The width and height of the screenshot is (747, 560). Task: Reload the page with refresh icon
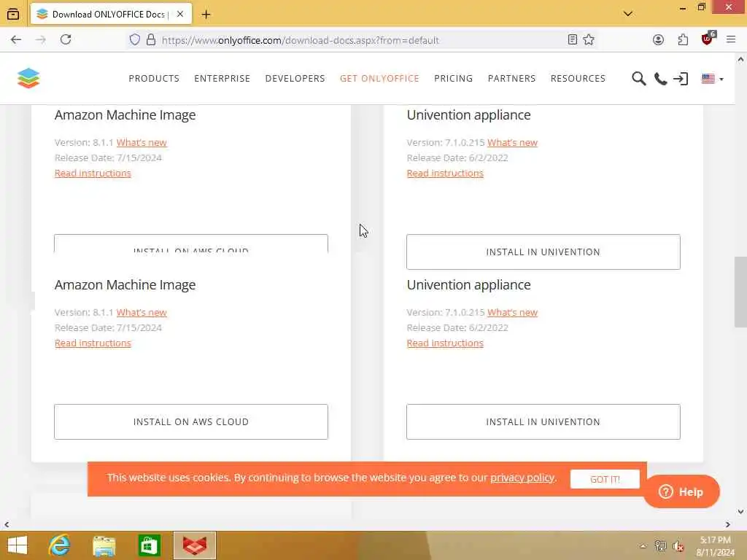pyautogui.click(x=66, y=39)
